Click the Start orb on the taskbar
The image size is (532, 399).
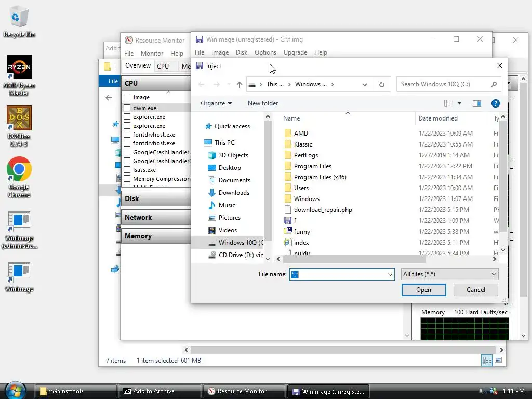16,391
